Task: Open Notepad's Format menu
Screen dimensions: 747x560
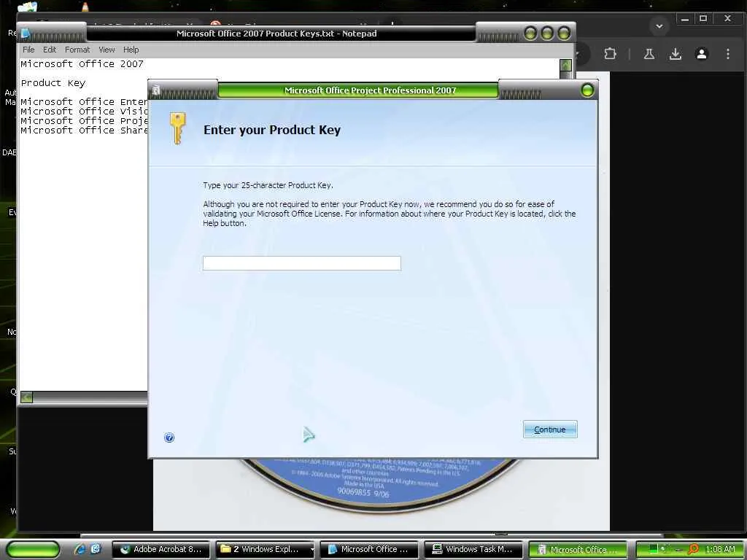Action: 77,50
